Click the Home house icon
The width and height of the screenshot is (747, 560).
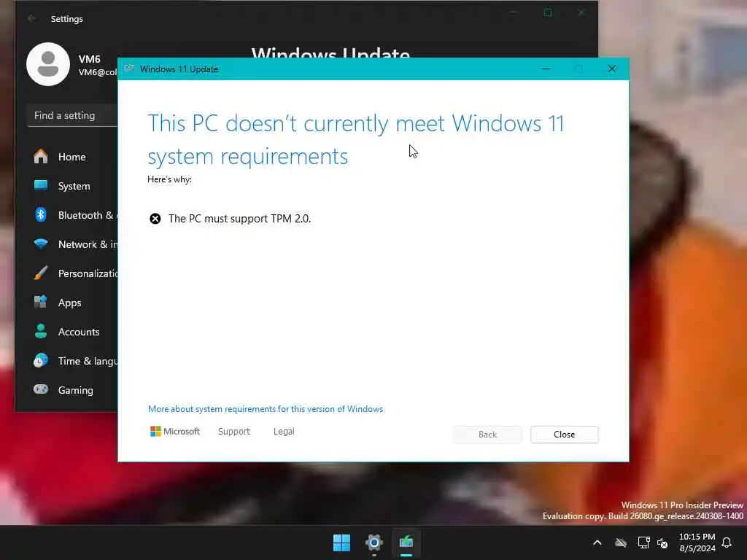41,156
